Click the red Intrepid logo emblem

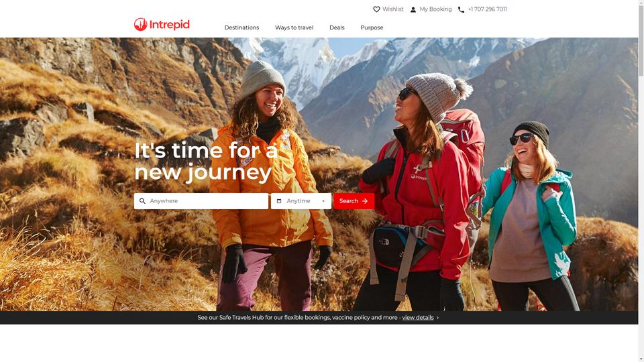click(x=140, y=24)
